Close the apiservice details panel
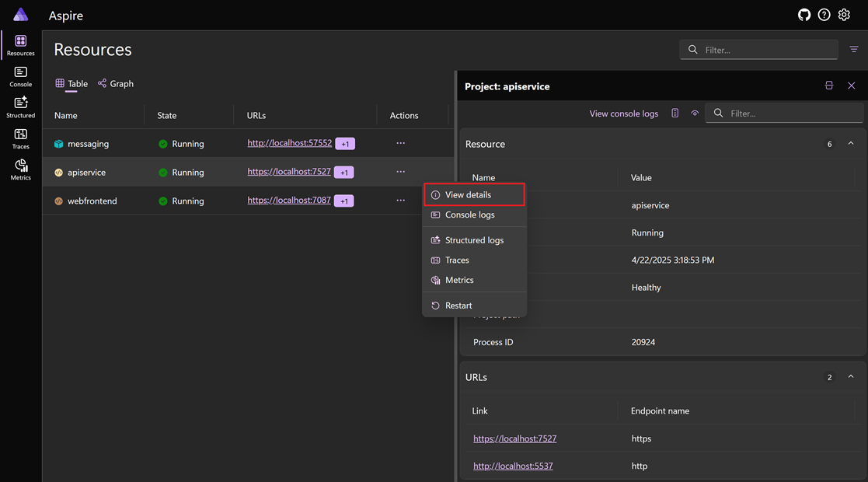The width and height of the screenshot is (868, 482). 852,86
